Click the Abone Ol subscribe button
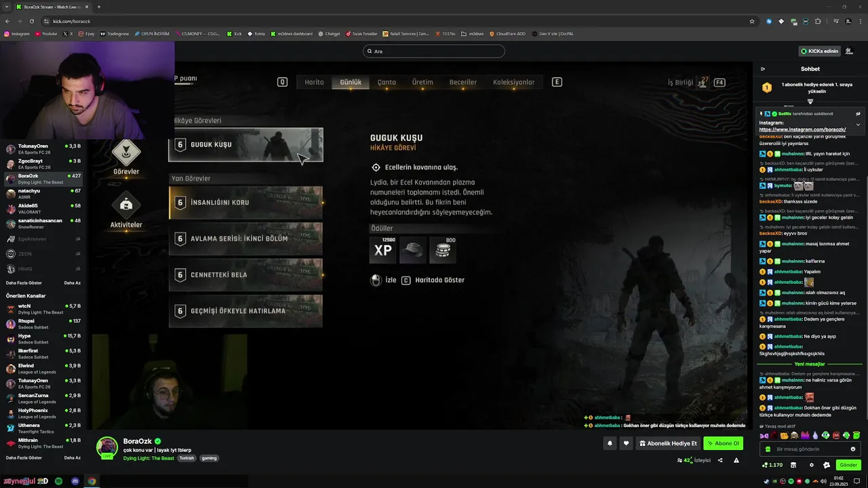 pos(723,443)
